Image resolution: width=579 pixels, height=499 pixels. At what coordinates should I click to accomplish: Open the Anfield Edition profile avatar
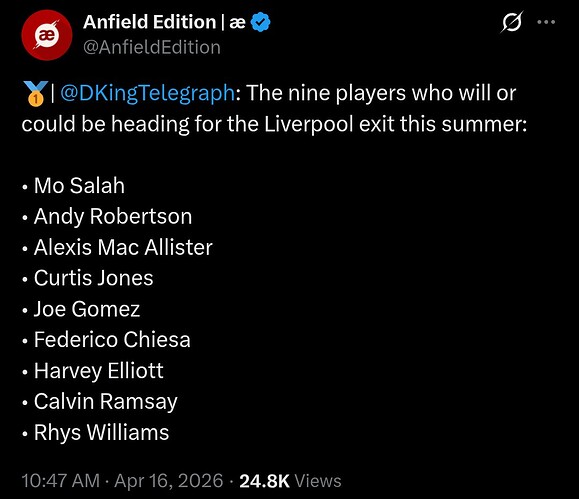[47, 35]
